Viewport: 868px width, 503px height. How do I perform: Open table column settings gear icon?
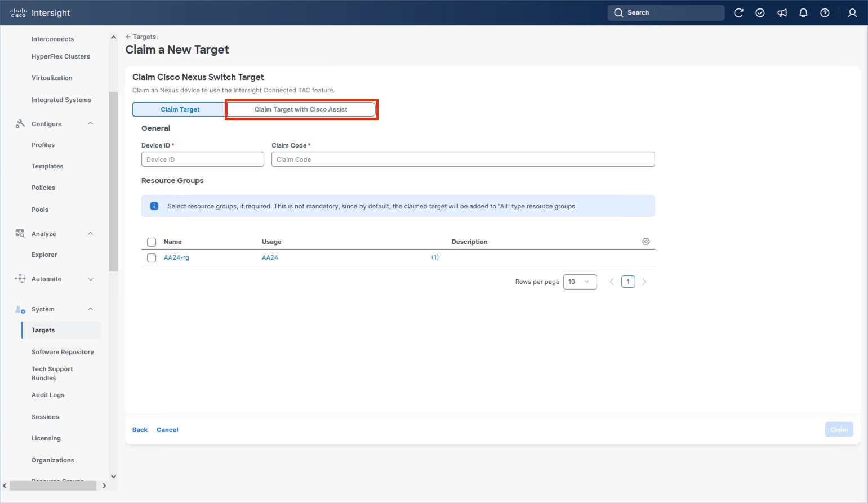point(646,242)
